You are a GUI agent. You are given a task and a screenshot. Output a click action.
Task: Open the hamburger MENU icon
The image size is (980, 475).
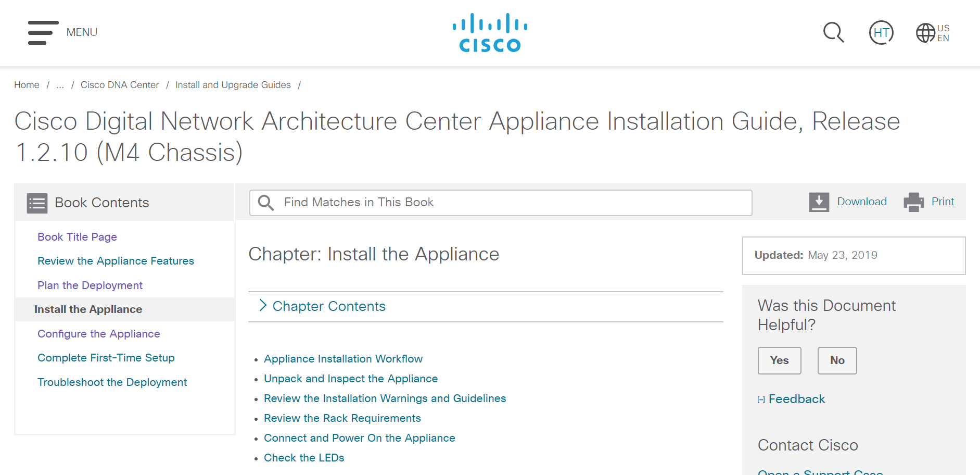click(43, 32)
